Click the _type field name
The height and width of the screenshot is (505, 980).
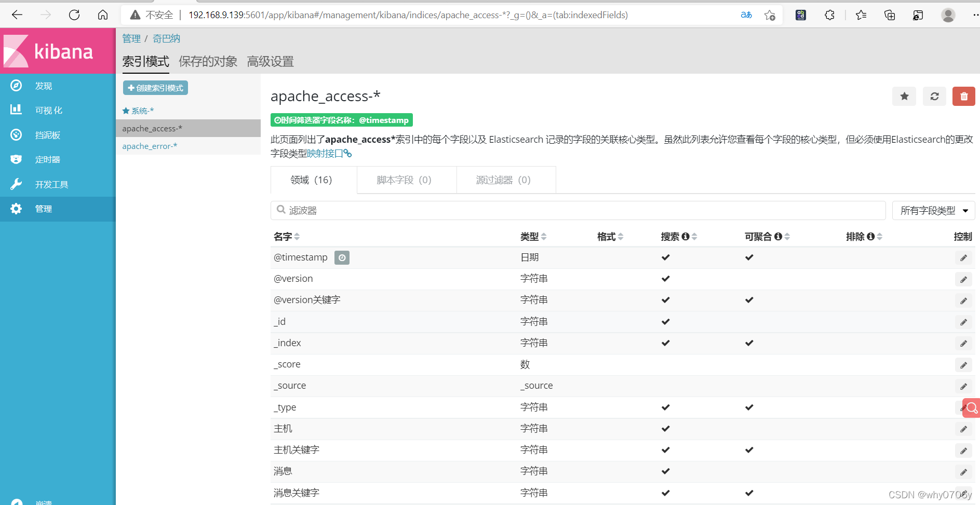coord(285,407)
